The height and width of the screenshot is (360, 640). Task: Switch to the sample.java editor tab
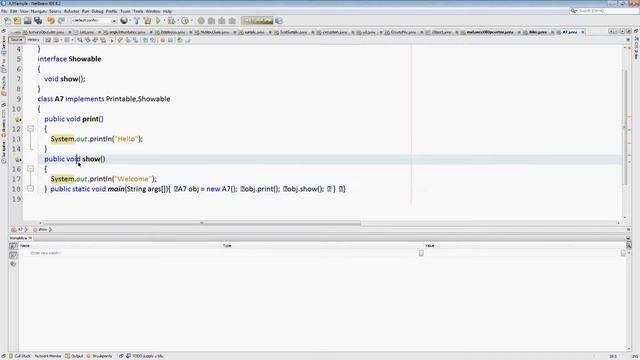point(254,32)
